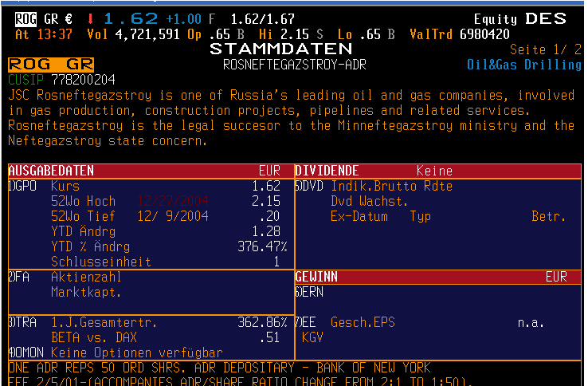Click the BETA vs. DAX value .51
Image resolution: width=588 pixels, height=386 pixels.
click(x=269, y=337)
